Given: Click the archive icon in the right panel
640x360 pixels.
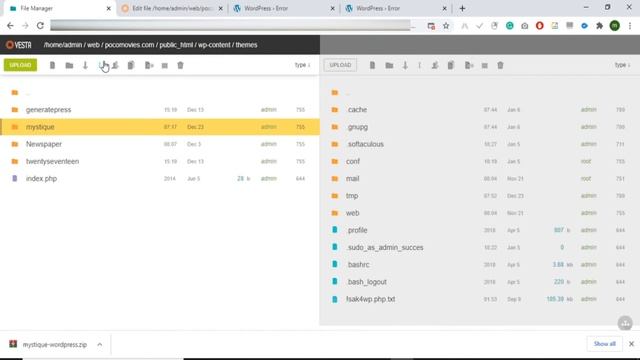Looking at the screenshot, I should pyautogui.click(x=484, y=65).
